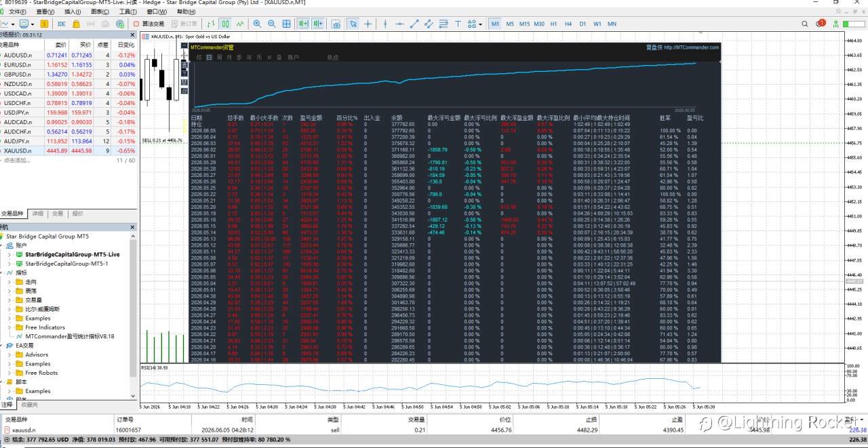Select the MN timeframe button
This screenshot has width=868, height=448.
click(x=612, y=24)
